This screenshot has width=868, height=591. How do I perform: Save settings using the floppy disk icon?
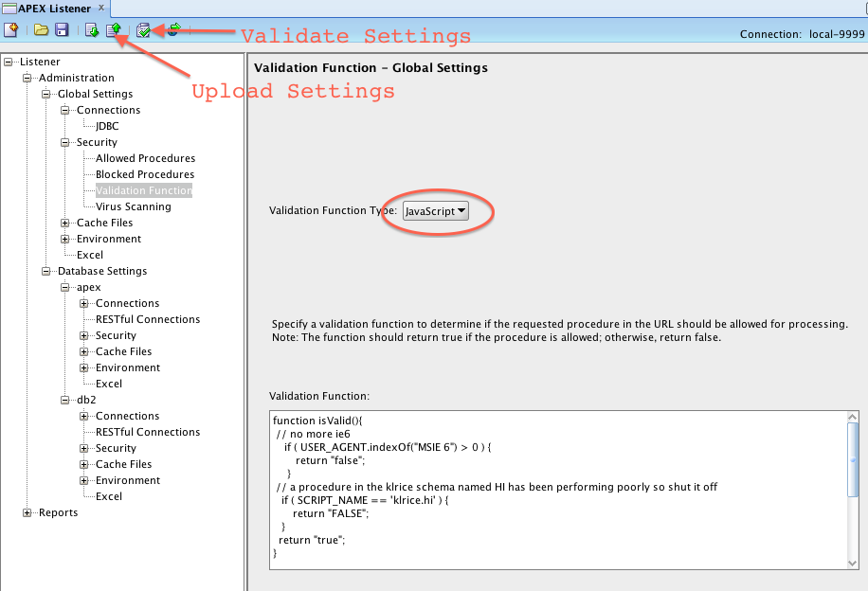(x=62, y=30)
